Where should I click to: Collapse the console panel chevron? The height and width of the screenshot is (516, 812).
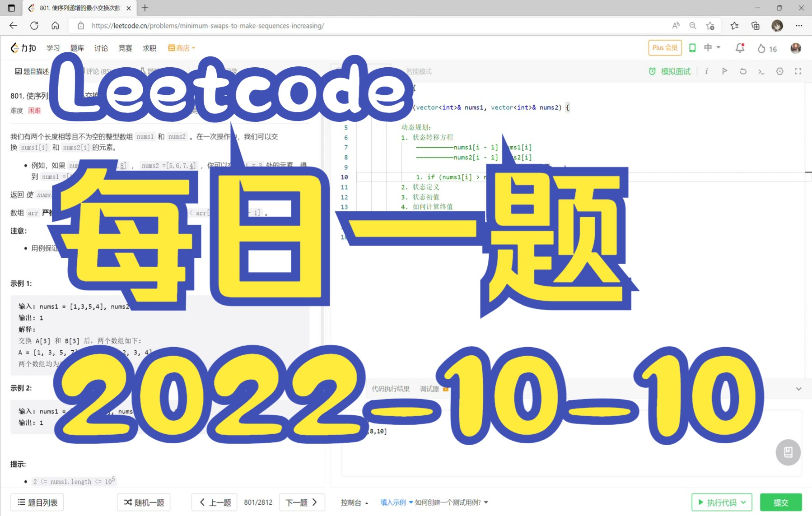pyautogui.click(x=798, y=389)
